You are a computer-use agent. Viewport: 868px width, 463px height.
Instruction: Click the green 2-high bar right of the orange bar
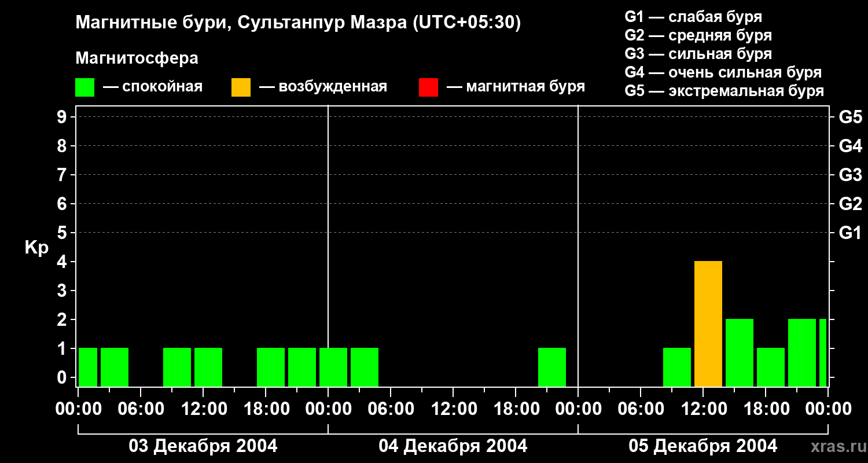coord(740,352)
